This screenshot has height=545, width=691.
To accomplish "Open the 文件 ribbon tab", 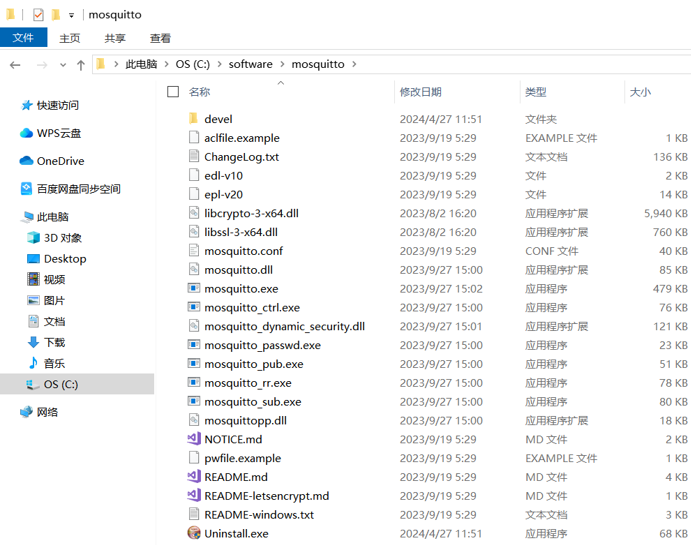I will (x=23, y=37).
